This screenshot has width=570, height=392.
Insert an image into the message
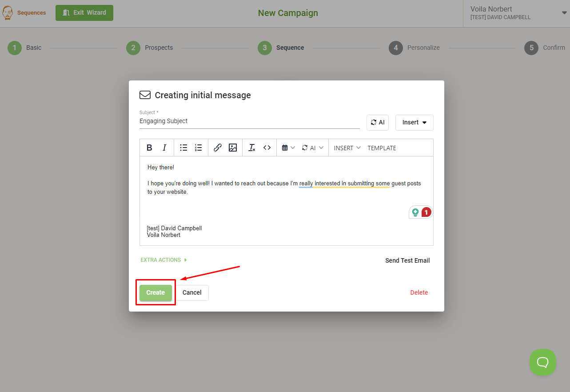[233, 147]
